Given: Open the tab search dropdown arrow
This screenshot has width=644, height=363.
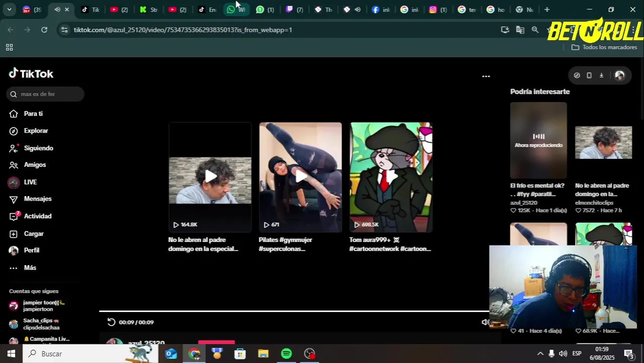Looking at the screenshot, I should click(x=9, y=10).
